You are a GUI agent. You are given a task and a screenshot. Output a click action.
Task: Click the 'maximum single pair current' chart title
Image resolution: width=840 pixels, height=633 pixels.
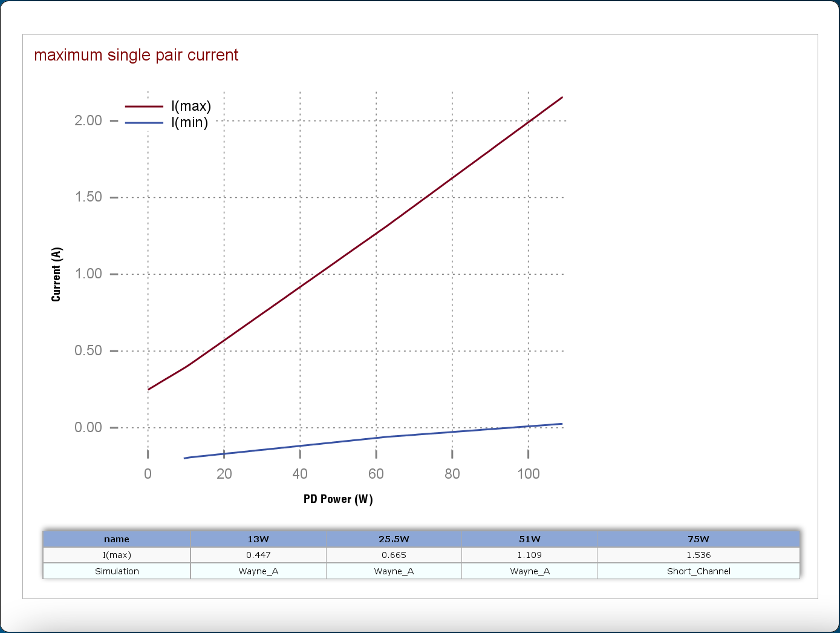[x=136, y=55]
